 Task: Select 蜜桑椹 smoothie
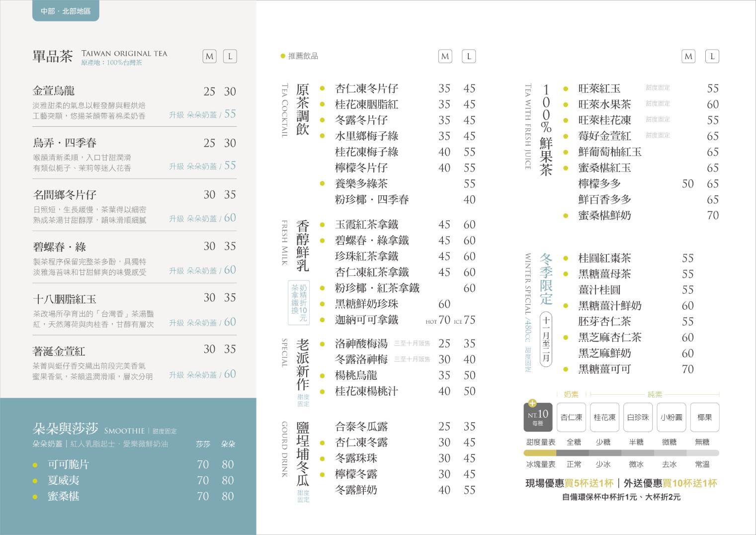tap(63, 496)
